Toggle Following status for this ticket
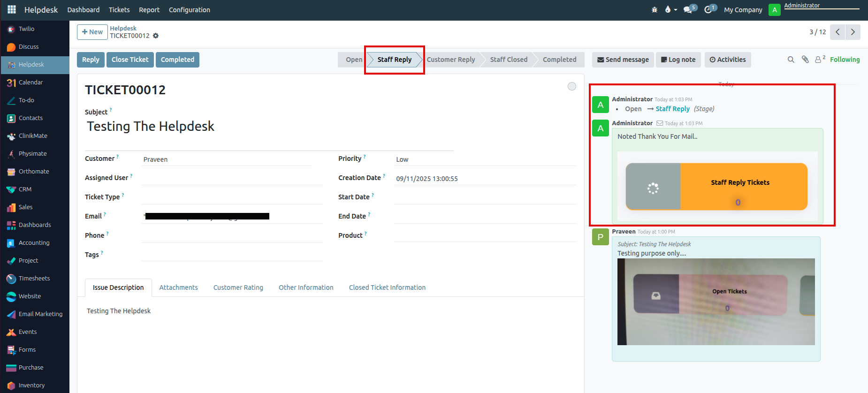 point(845,60)
